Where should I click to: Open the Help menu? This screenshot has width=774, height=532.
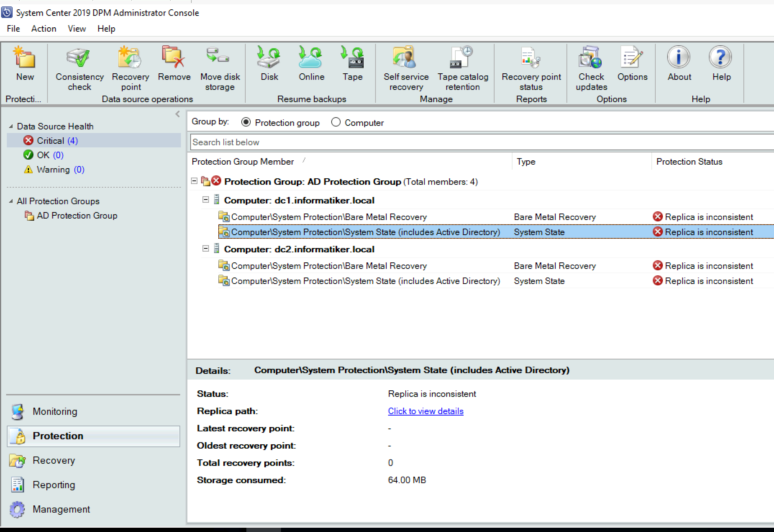106,28
